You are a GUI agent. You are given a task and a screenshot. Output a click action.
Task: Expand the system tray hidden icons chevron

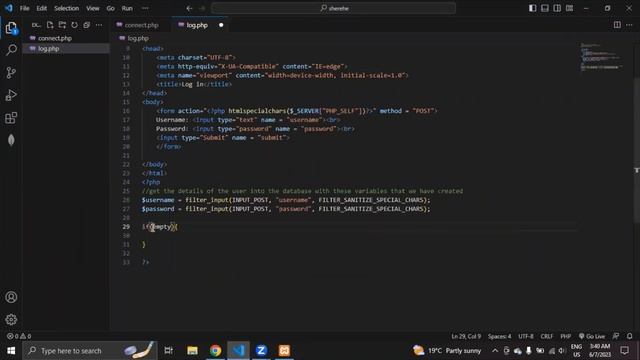[495, 351]
